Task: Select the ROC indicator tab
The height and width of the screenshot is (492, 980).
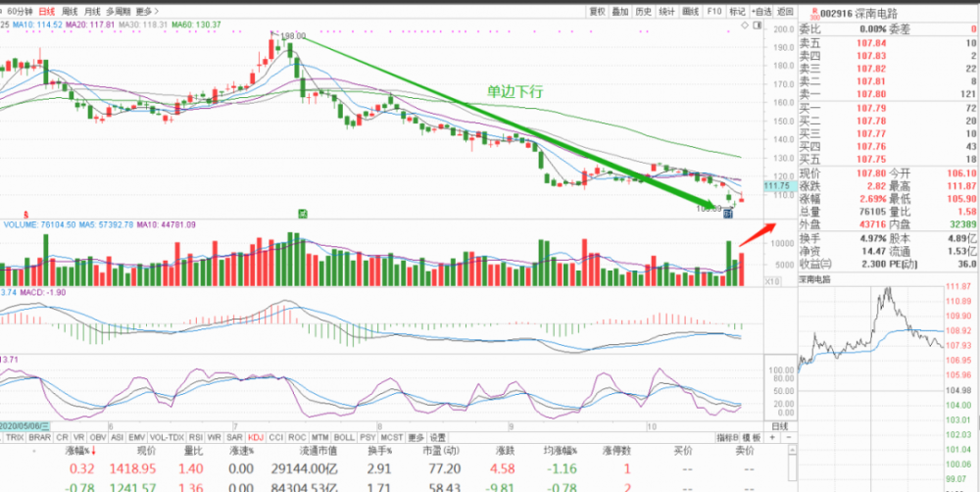Action: coord(299,438)
